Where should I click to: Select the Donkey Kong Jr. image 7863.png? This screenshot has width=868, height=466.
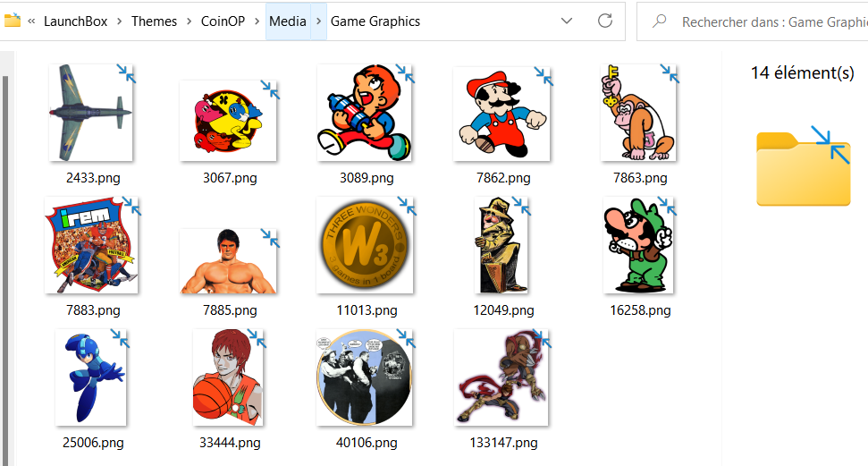[638, 113]
